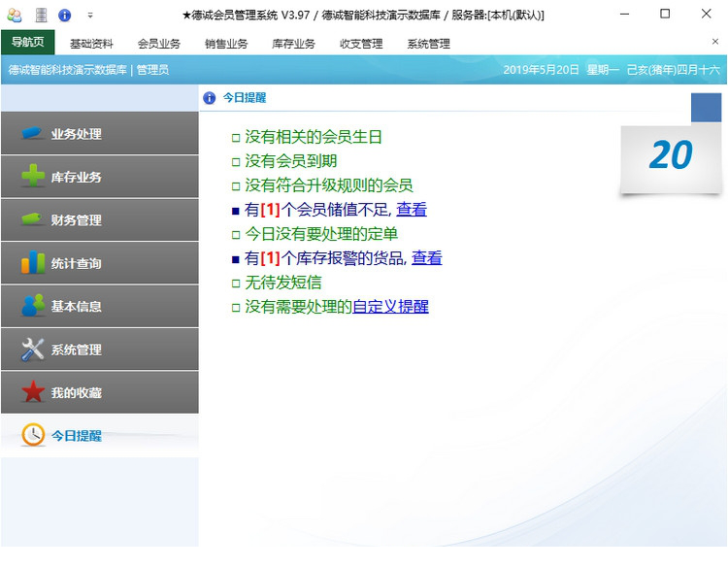Open the 基本信息 sidebar section

coord(100,306)
